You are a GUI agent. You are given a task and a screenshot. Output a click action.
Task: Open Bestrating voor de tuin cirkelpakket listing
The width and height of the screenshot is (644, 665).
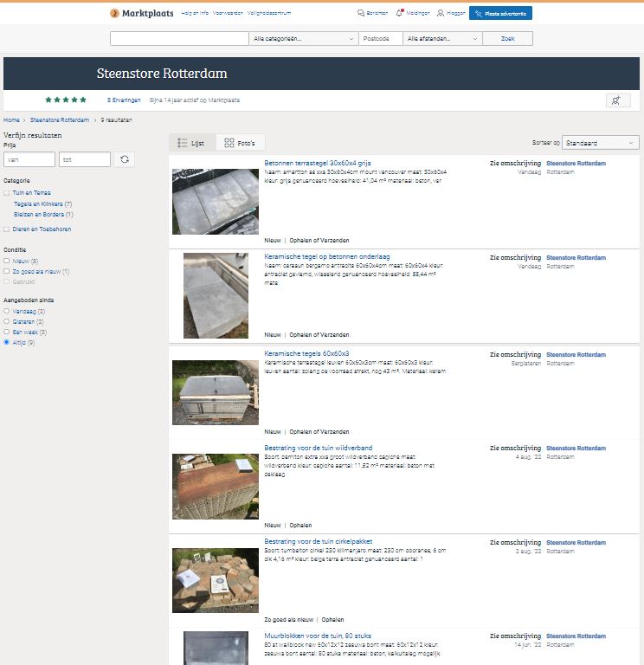(318, 541)
